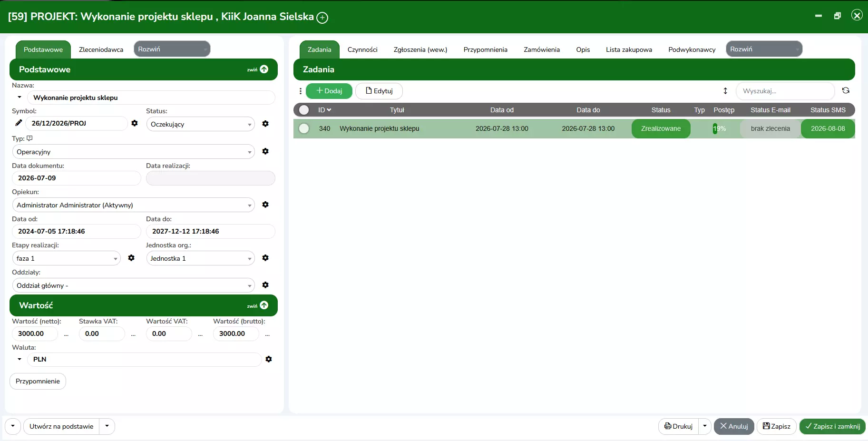Open gear settings beside Jednostka org.

tap(265, 258)
